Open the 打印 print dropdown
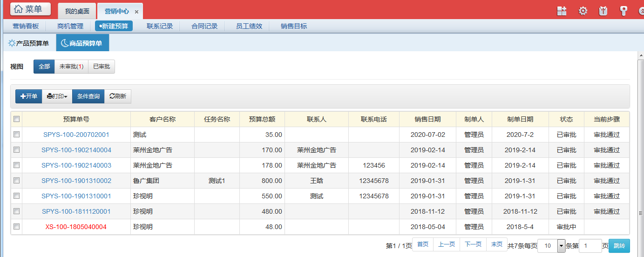 (x=57, y=96)
